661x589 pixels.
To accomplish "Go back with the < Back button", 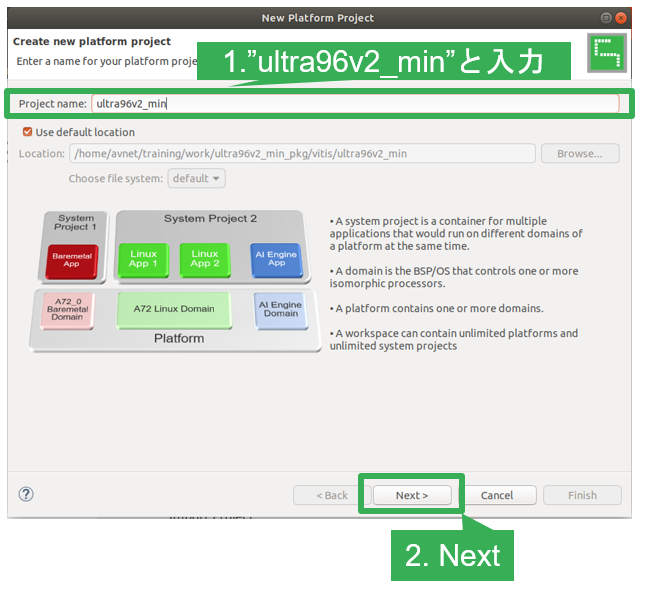I will pos(331,495).
